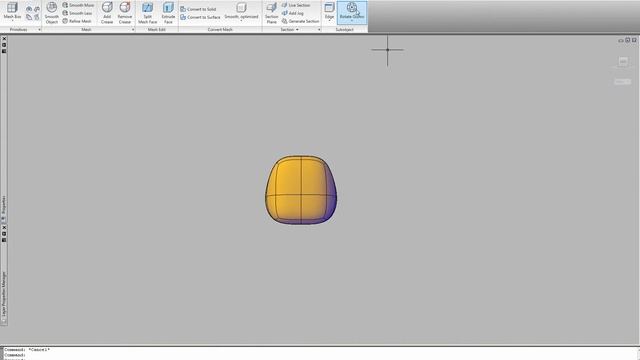Choose the Ruled Surface mesh icon
This screenshot has height=360, width=640.
click(29, 17)
